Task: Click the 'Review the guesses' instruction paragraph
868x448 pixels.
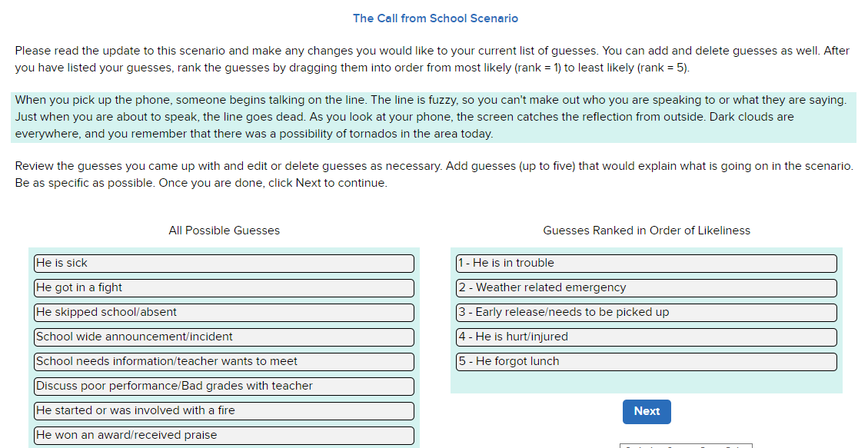Action: click(434, 174)
